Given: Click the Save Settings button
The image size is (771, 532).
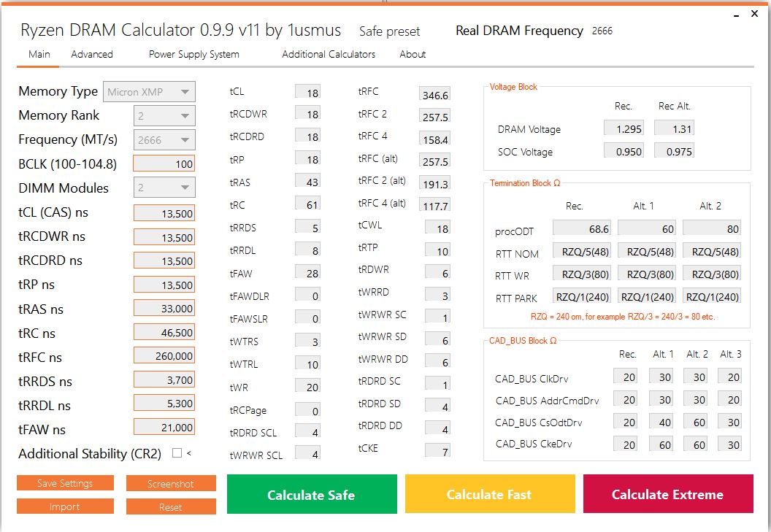Looking at the screenshot, I should click(x=65, y=483).
